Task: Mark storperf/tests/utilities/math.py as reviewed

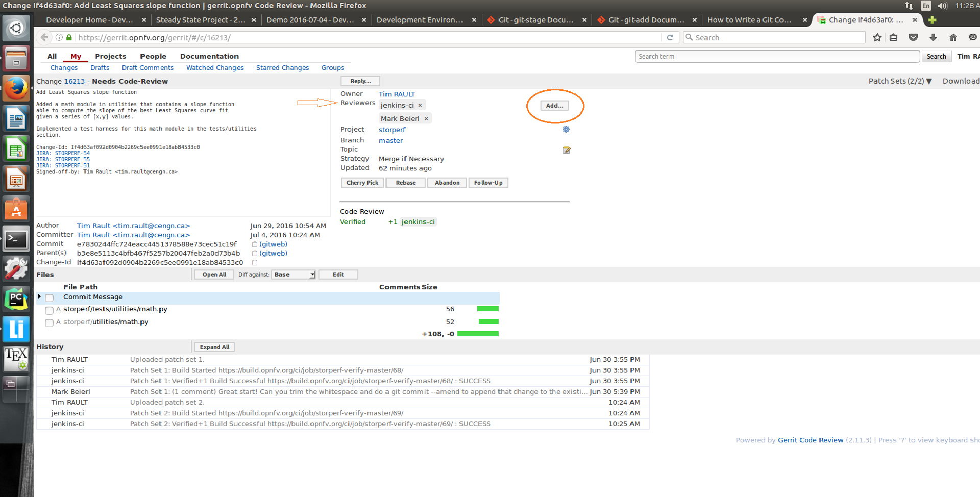Action: (50, 310)
